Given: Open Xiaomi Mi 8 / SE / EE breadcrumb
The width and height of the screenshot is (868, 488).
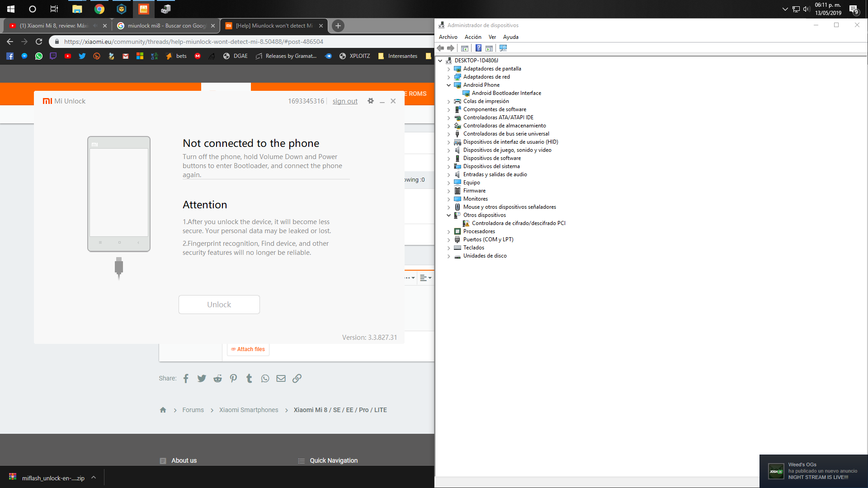Looking at the screenshot, I should coord(340,410).
